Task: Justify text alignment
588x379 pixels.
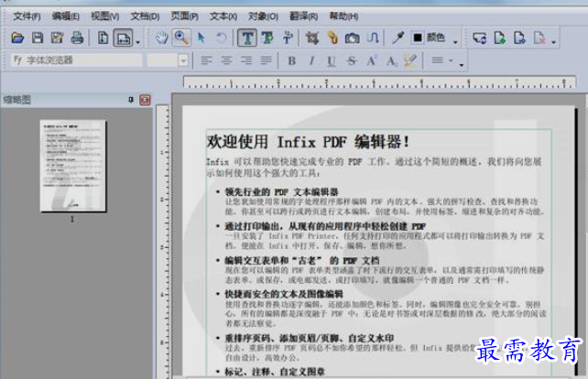Action: click(266, 60)
